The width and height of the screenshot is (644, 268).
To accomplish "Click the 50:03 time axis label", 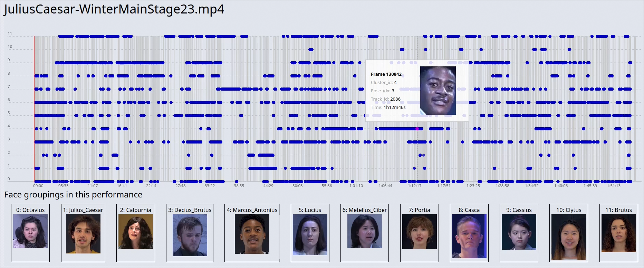I will 298,186.
